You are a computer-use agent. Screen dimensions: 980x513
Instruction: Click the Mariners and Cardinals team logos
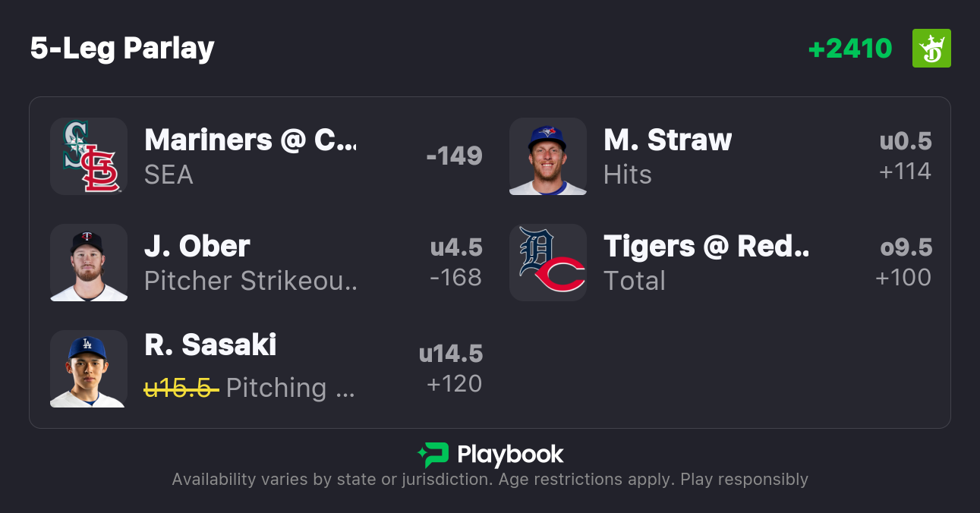[89, 156]
